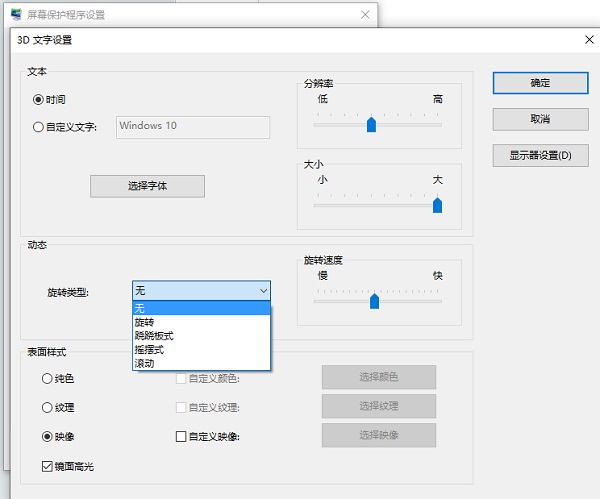Viewport: 600px width, 499px height.
Task: Click the 旋转速度 slider thumb
Action: click(x=374, y=300)
